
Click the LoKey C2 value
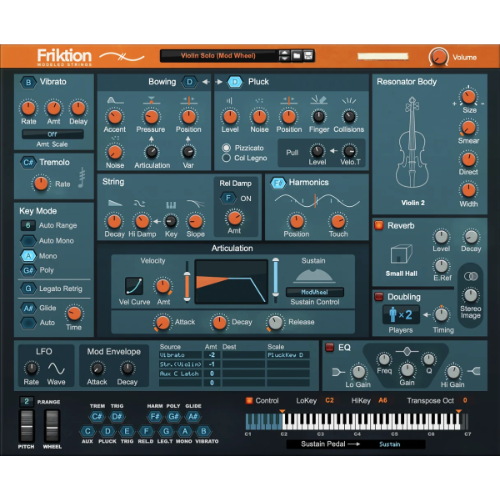[329, 400]
